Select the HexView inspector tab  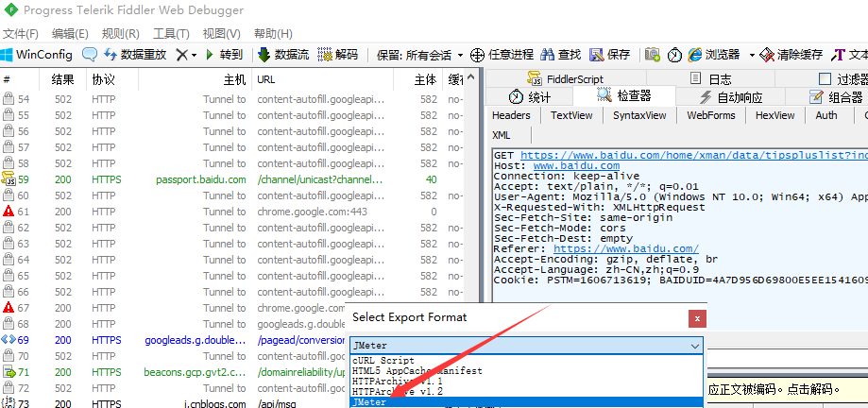coord(775,115)
